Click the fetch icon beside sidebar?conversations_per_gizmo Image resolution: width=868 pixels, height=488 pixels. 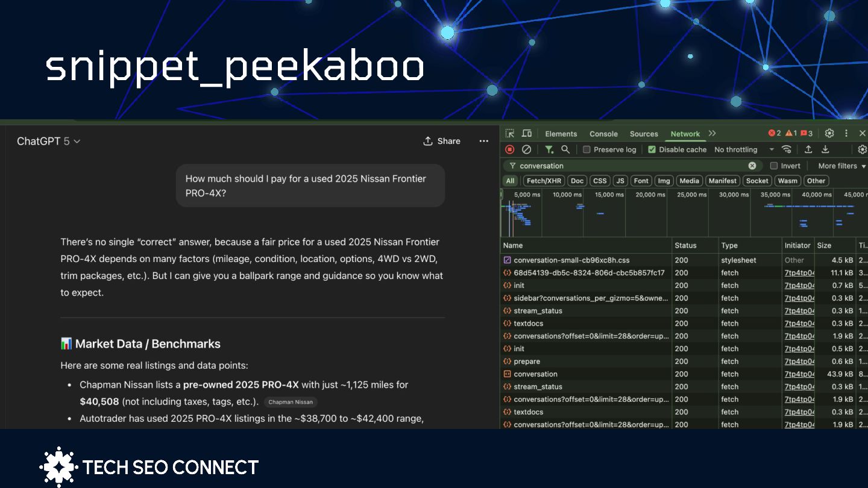coord(507,298)
